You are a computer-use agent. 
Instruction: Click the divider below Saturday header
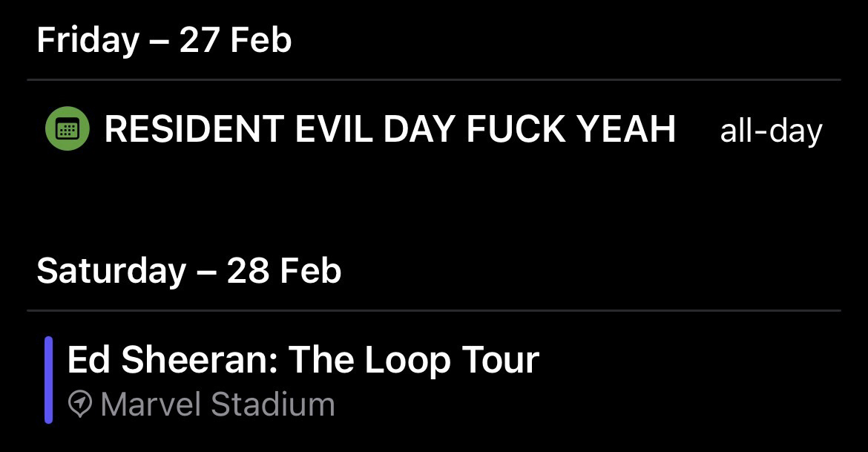[434, 310]
